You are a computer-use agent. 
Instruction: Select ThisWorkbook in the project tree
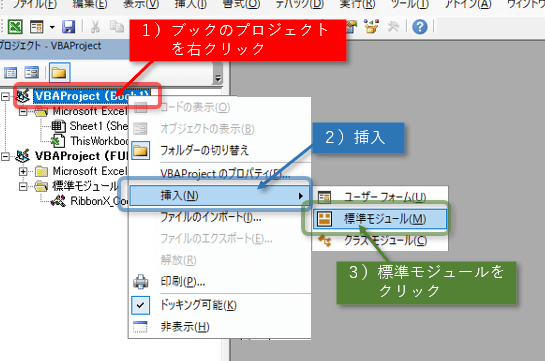[x=99, y=141]
